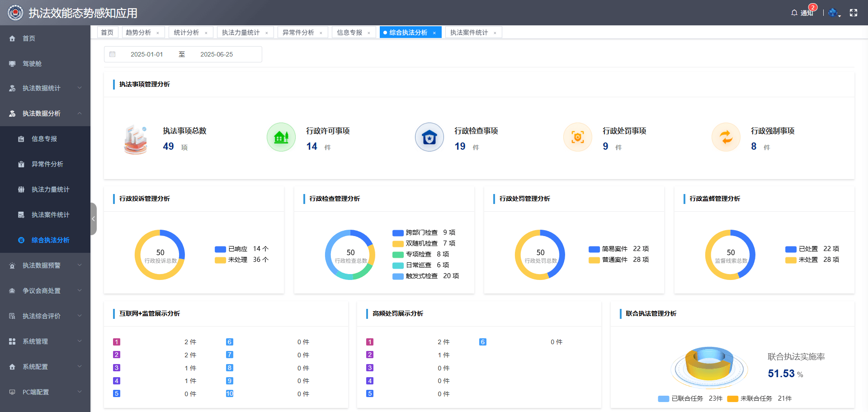
Task: Select the 驾驶舱 icon in the sidebar
Action: pos(12,63)
